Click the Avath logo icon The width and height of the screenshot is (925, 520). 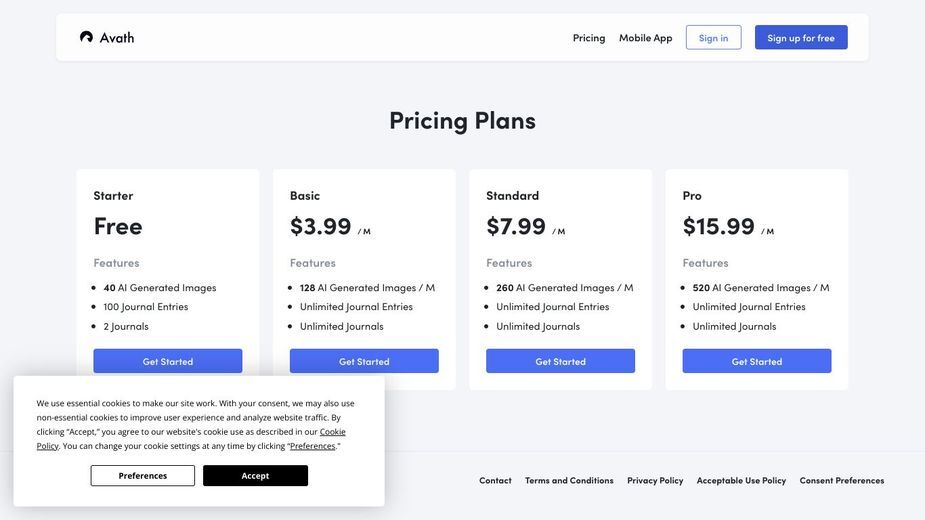(86, 37)
